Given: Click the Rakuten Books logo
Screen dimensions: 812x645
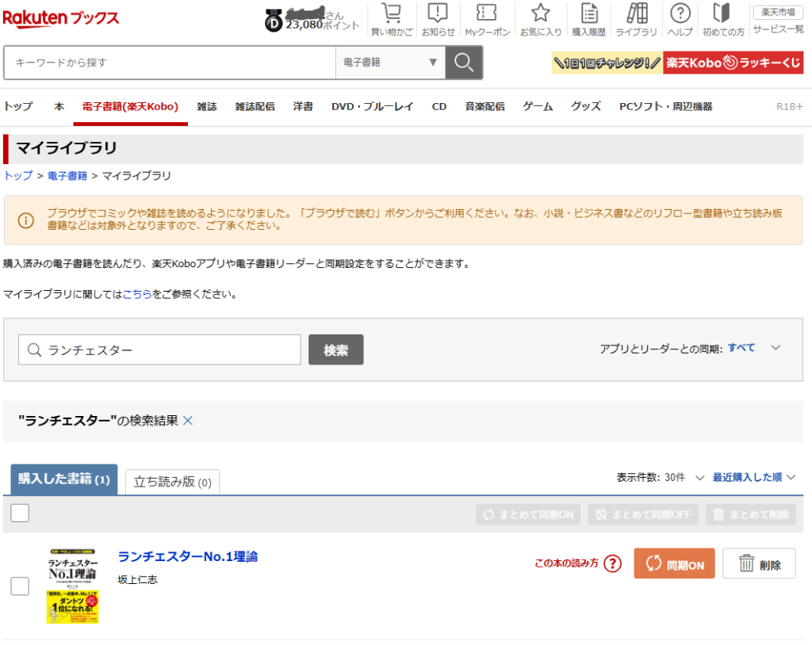Looking at the screenshot, I should point(60,19).
